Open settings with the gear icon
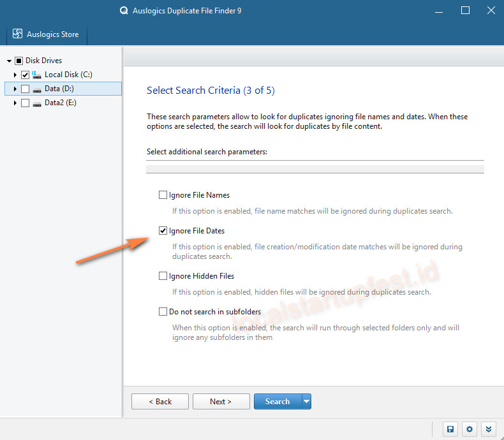This screenshot has width=504, height=440. click(x=470, y=429)
